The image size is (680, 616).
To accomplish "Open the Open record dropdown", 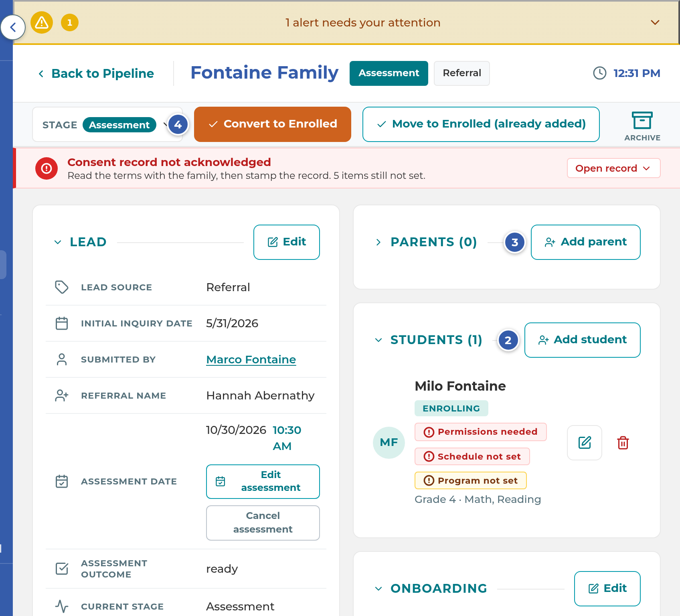I will [x=613, y=168].
